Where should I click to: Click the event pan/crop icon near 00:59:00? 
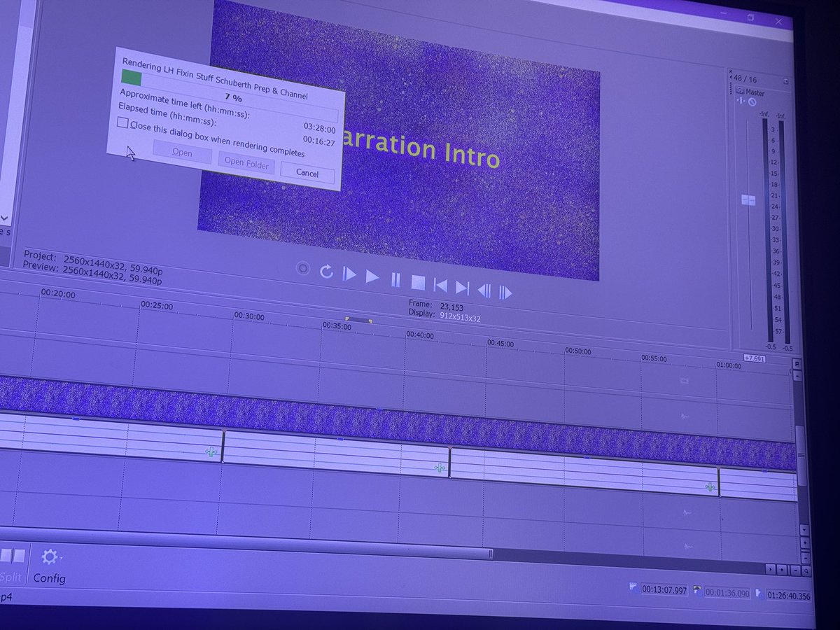(x=710, y=486)
